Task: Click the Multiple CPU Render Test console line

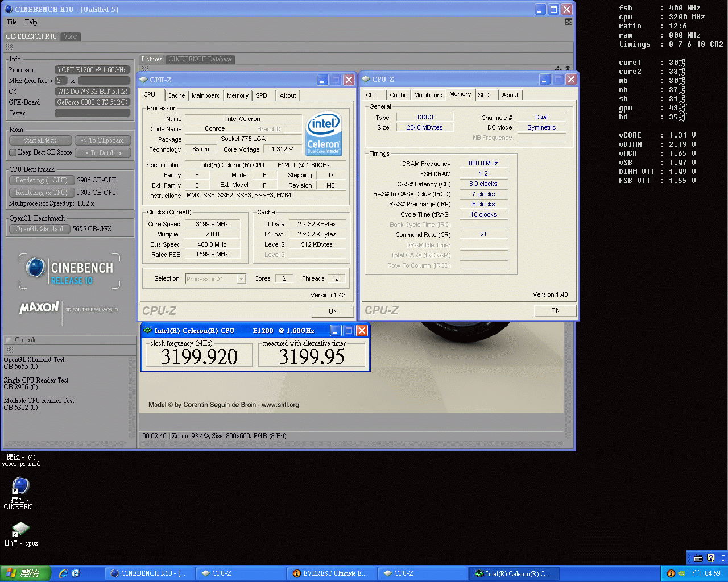Action: tap(39, 401)
